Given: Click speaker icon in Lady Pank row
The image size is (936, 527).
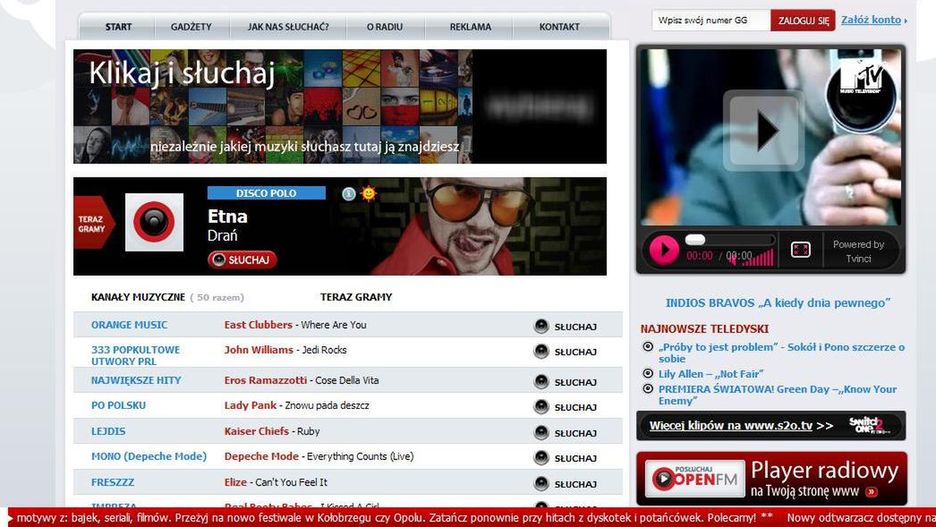Looking at the screenshot, I should click(x=541, y=406).
